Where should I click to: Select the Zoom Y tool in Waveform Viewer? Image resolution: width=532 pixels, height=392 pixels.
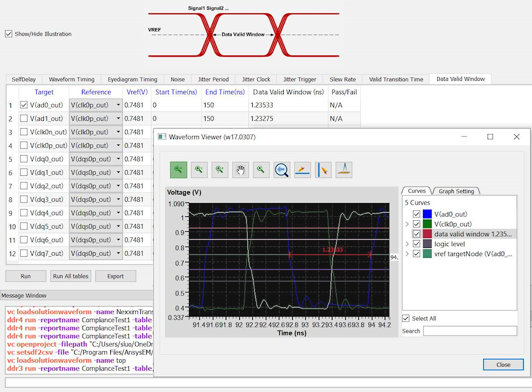(x=199, y=170)
